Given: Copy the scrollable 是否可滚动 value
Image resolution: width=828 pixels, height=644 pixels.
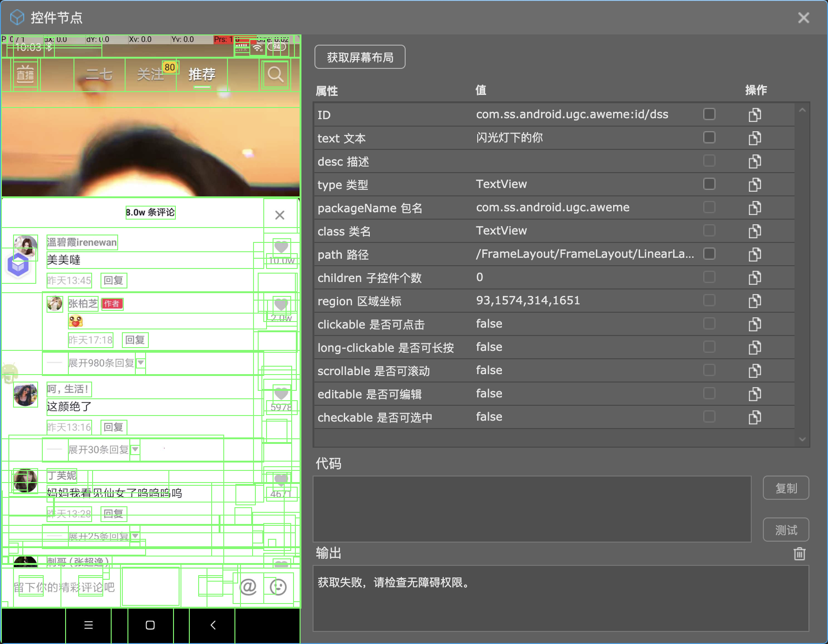Looking at the screenshot, I should 755,370.
